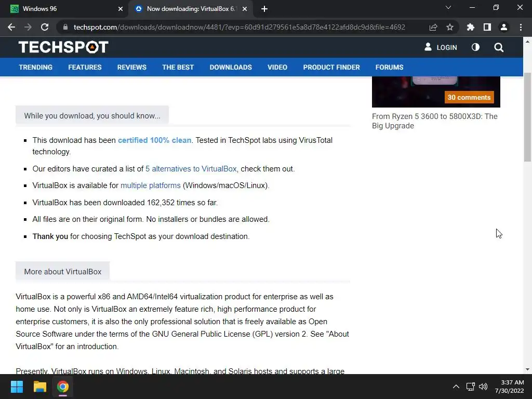Viewport: 532px width, 399px height.
Task: Open TechSpot search magnifier
Action: coord(499,47)
